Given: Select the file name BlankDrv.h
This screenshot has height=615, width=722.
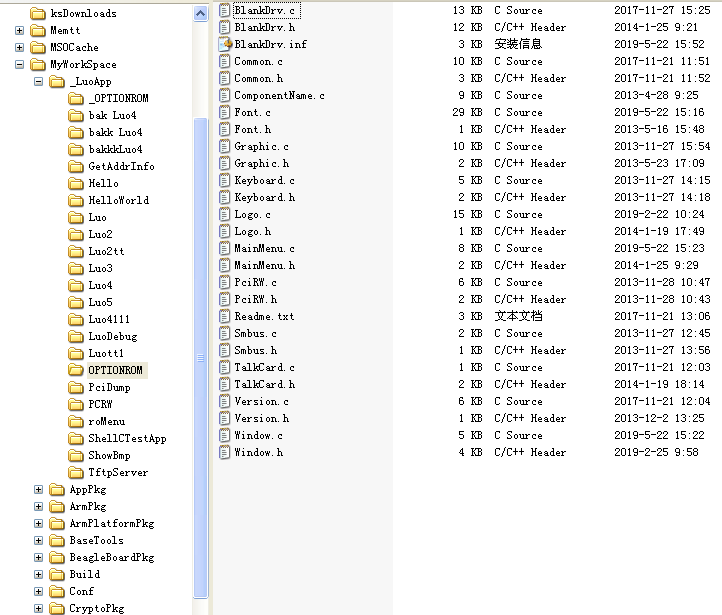Looking at the screenshot, I should point(265,27).
